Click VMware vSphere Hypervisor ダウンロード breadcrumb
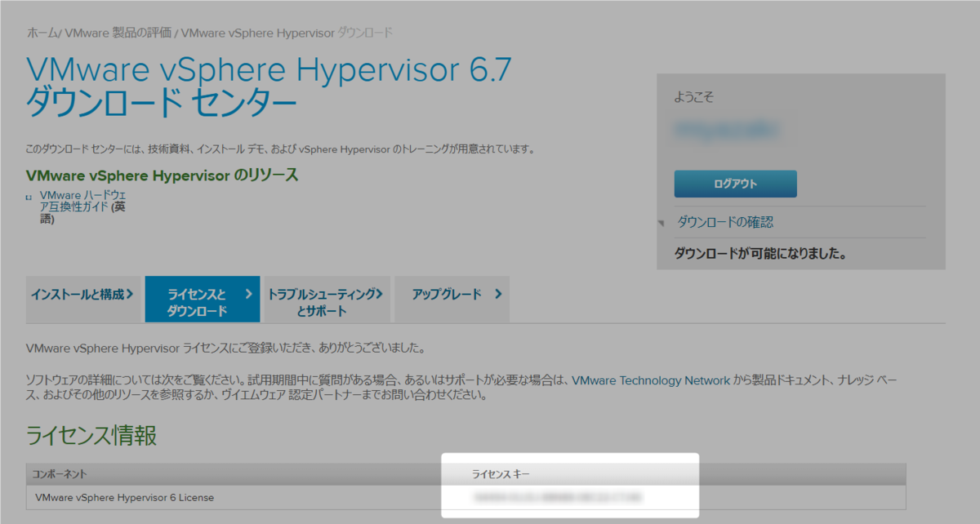 [287, 33]
